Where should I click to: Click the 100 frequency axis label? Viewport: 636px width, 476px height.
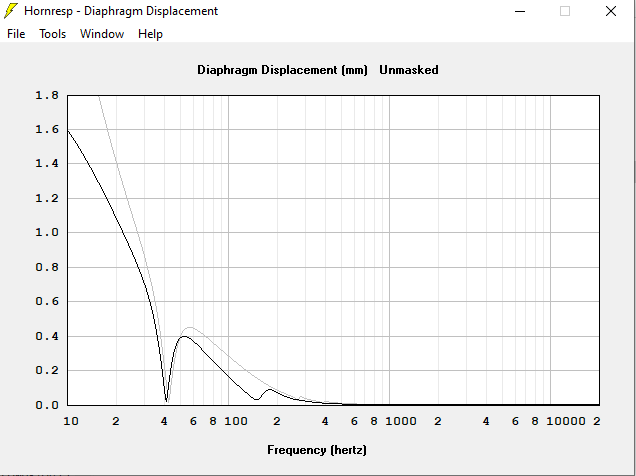pos(236,421)
